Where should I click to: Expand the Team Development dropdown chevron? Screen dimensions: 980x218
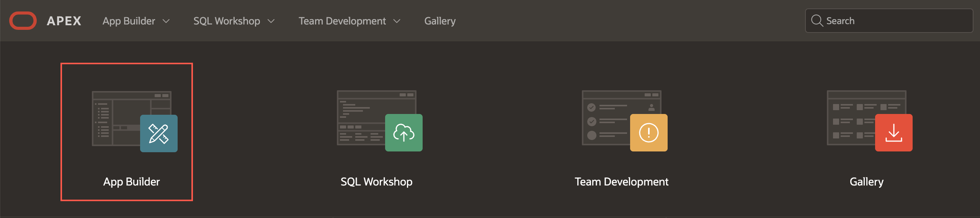(397, 21)
